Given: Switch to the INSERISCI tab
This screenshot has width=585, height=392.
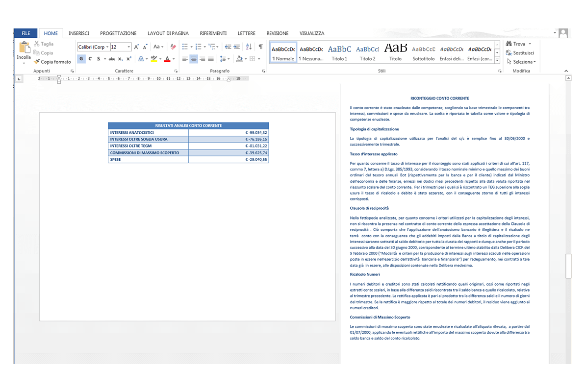Looking at the screenshot, I should (x=79, y=33).
